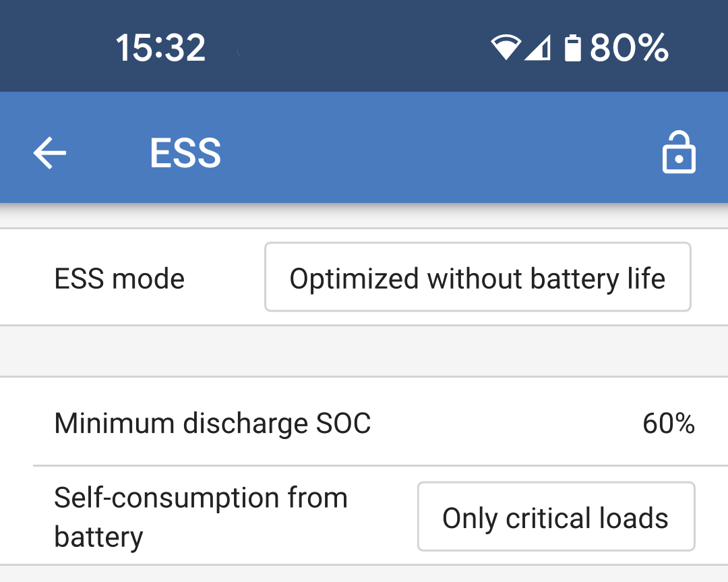Image resolution: width=728 pixels, height=582 pixels.
Task: Open the 'Only critical loads' dropdown
Action: point(555,517)
